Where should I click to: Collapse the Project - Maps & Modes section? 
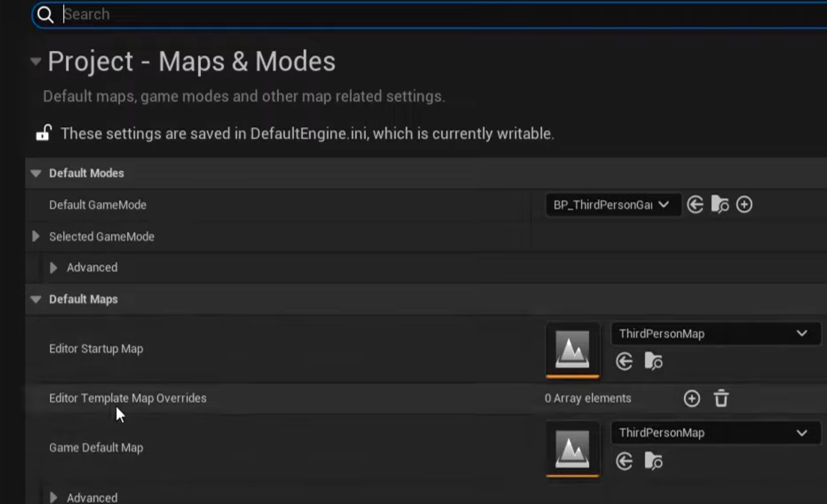point(36,61)
